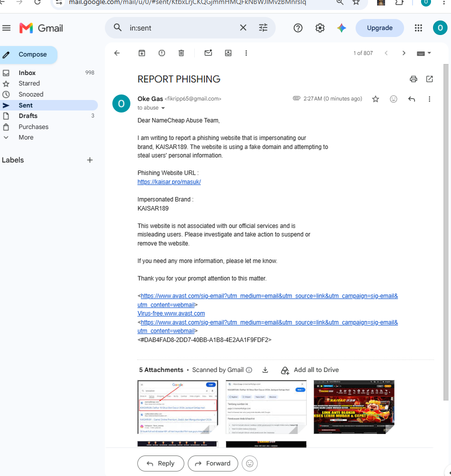Create a new label plus icon
Image resolution: width=451 pixels, height=476 pixels.
[x=90, y=160]
